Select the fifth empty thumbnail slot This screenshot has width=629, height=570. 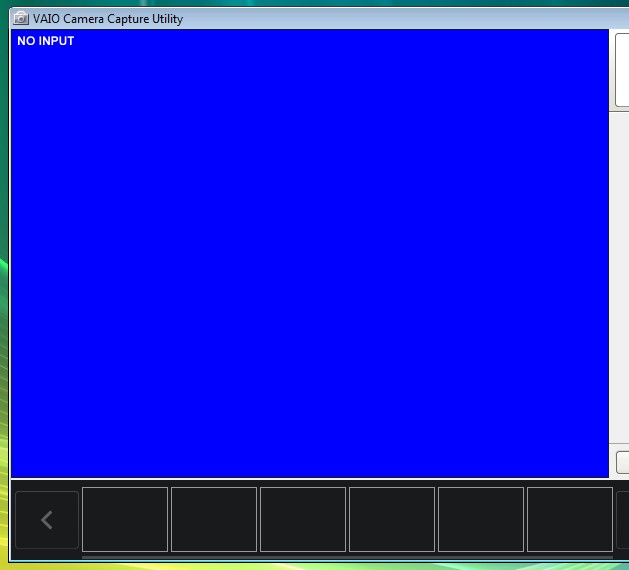click(481, 519)
